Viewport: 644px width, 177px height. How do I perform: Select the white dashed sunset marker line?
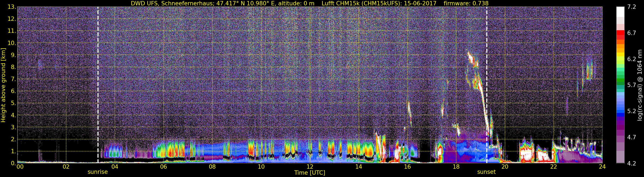[x=487, y=85]
